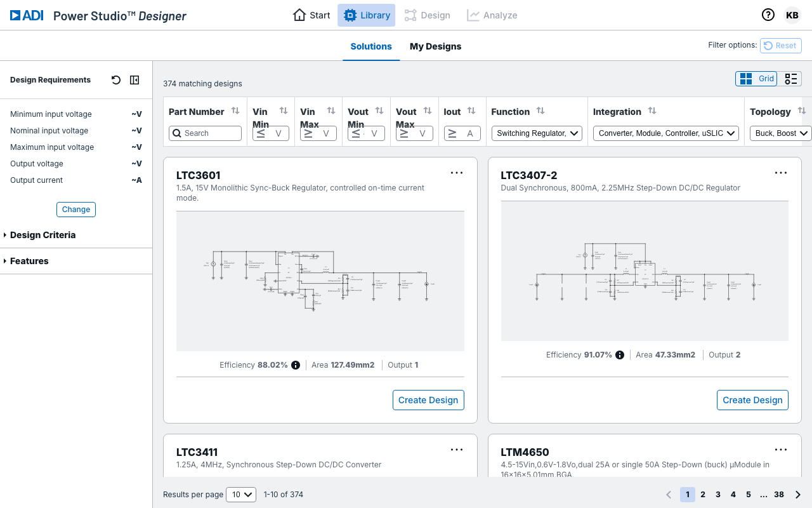Sort by Topology column arrows

802,110
